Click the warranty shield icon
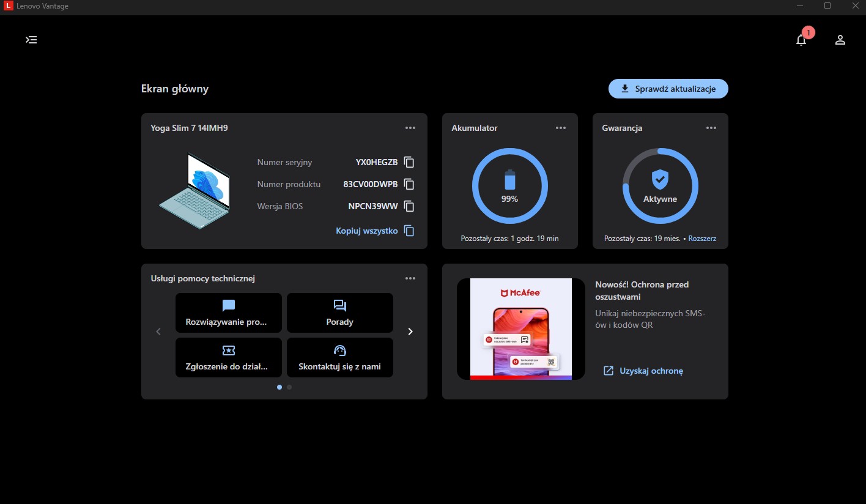The width and height of the screenshot is (866, 504). [660, 180]
